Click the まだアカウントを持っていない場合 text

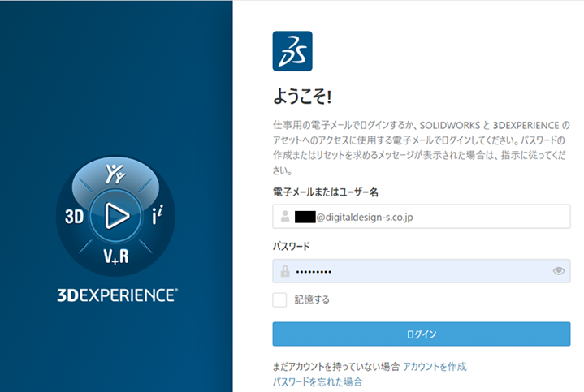(x=336, y=367)
